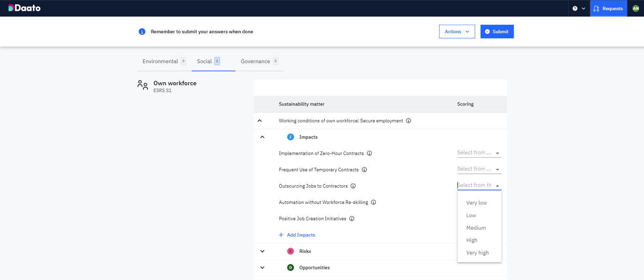This screenshot has height=280, width=644.
Task: Open the Actions dropdown
Action: point(456,32)
